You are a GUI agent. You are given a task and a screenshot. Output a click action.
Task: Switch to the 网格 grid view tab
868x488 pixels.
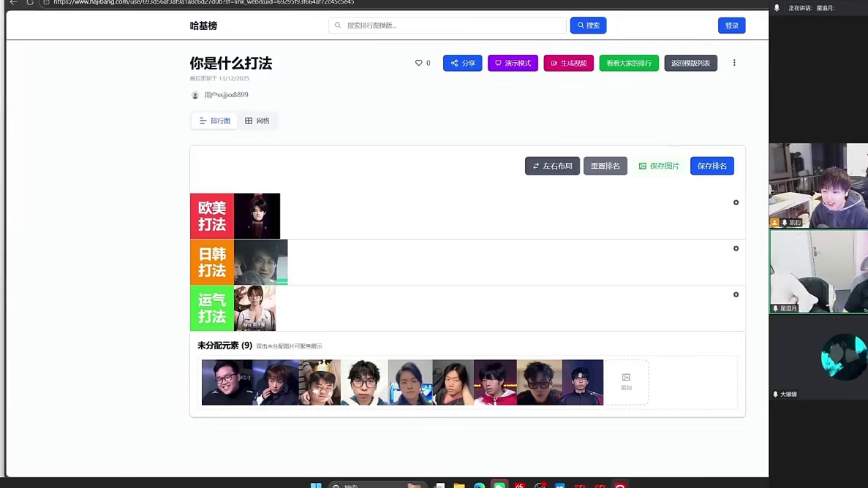click(x=257, y=121)
